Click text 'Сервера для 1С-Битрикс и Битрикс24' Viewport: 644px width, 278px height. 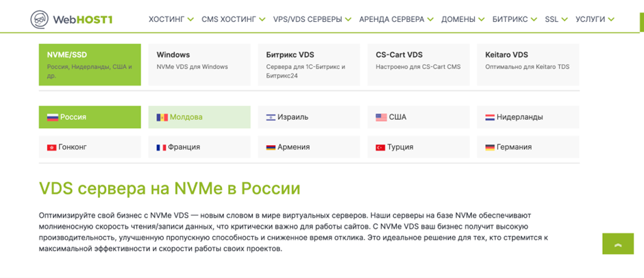pyautogui.click(x=306, y=71)
